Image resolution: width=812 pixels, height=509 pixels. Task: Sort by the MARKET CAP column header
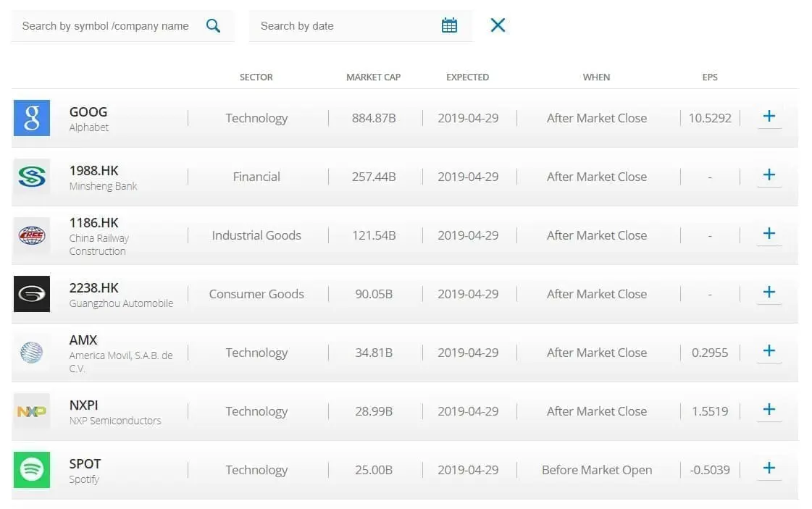point(373,77)
